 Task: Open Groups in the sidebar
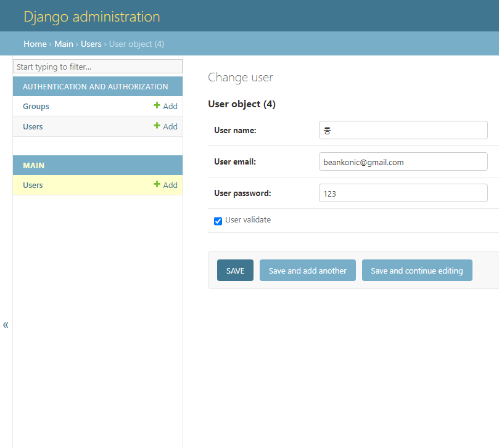click(36, 106)
